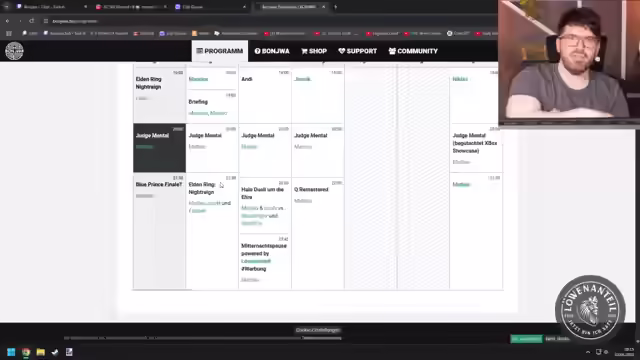Switch to the first browser tab
640x360 pixels.
pyautogui.click(x=51, y=7)
